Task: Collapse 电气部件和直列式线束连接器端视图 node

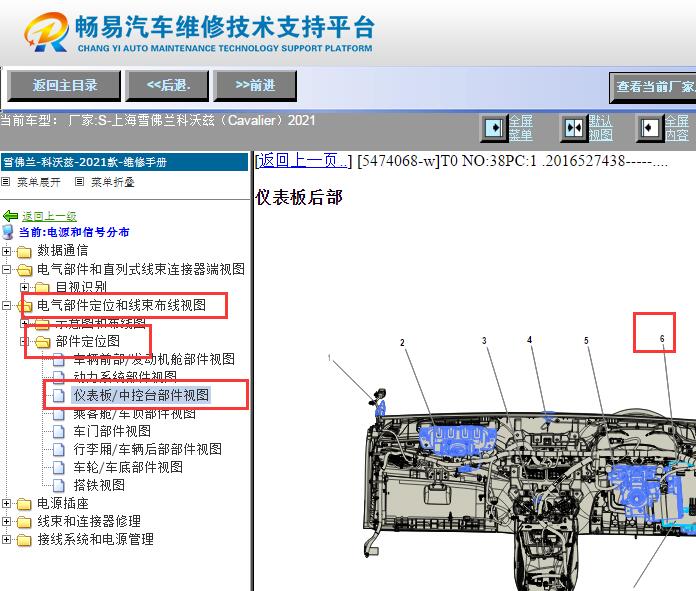Action: [6, 270]
